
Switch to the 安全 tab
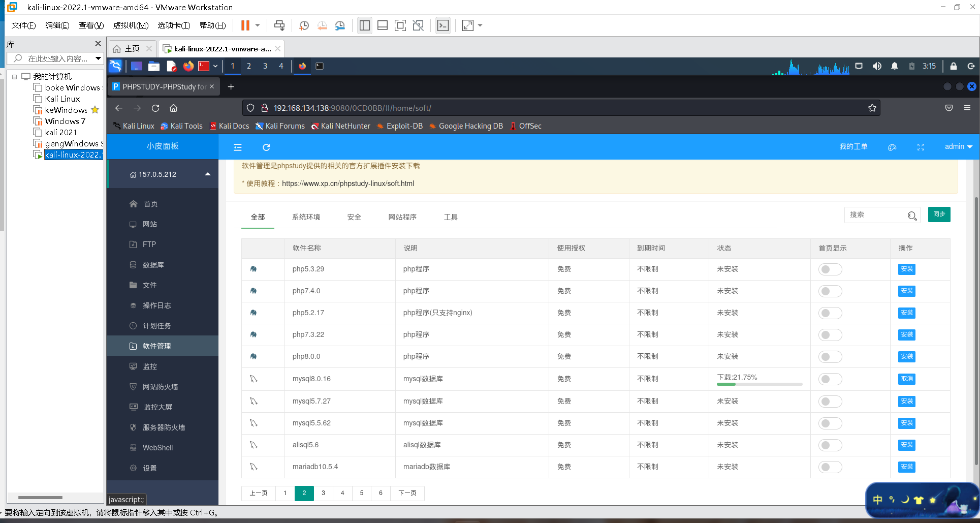point(354,217)
